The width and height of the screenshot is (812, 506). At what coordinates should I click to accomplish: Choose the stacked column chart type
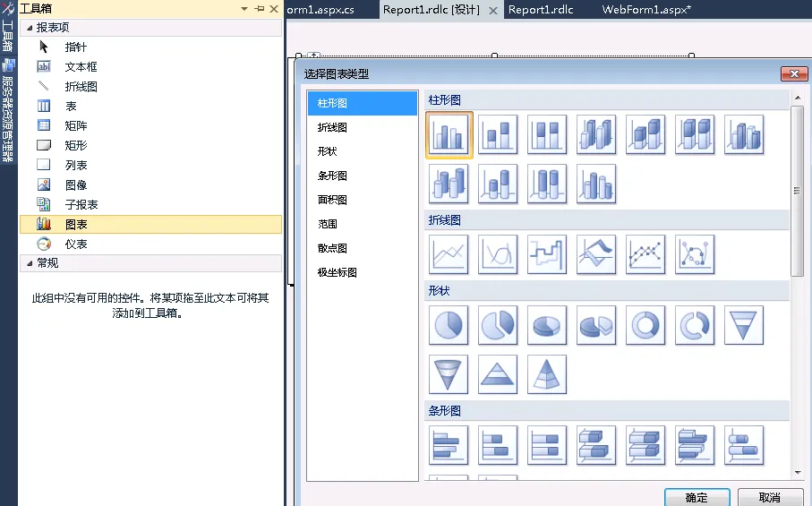[x=498, y=134]
